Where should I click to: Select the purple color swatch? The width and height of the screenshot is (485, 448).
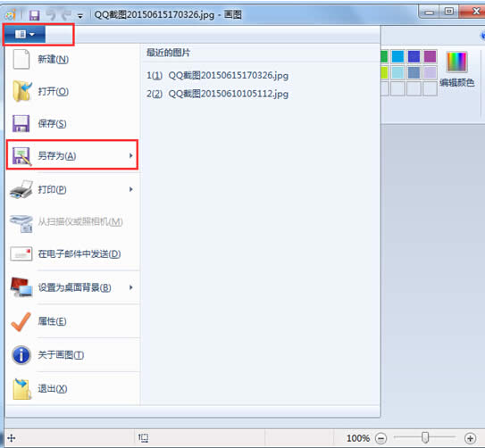[430, 56]
